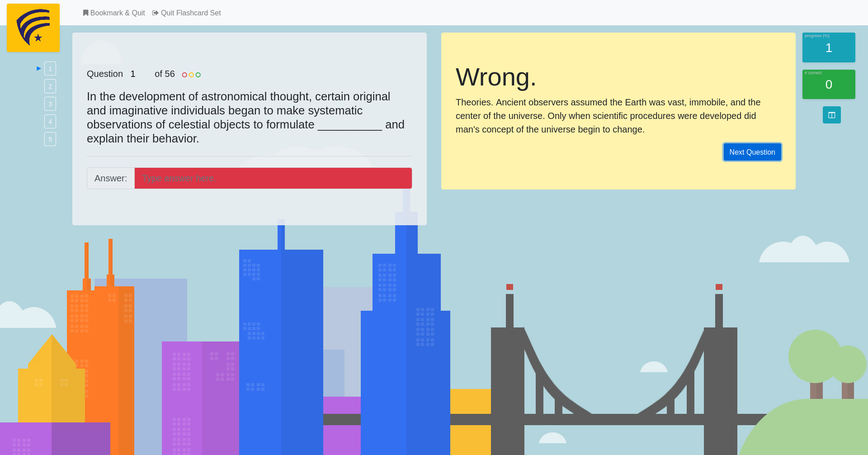The height and width of the screenshot is (455, 868).
Task: Jump to question 5 in sidebar
Action: 50,139
